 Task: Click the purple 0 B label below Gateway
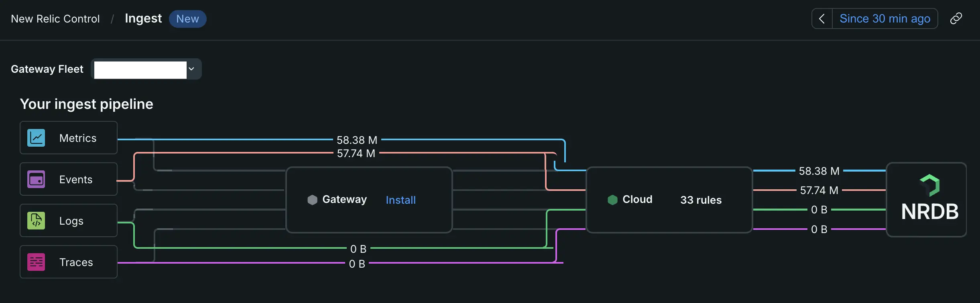pyautogui.click(x=357, y=264)
